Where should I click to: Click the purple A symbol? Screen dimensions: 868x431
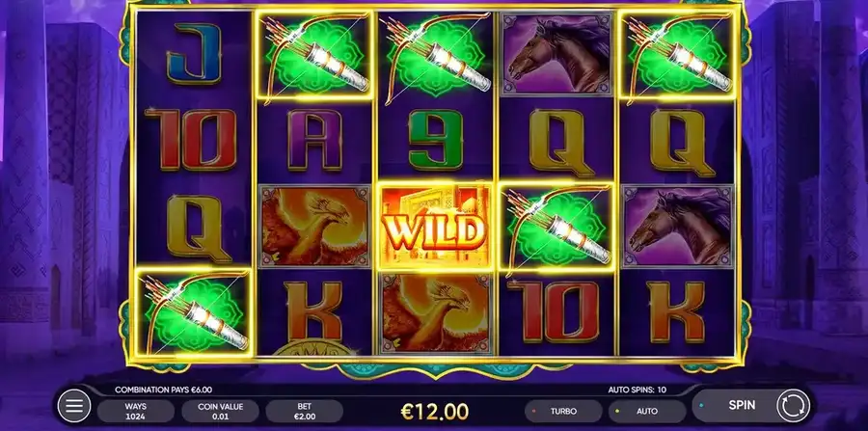[315, 140]
